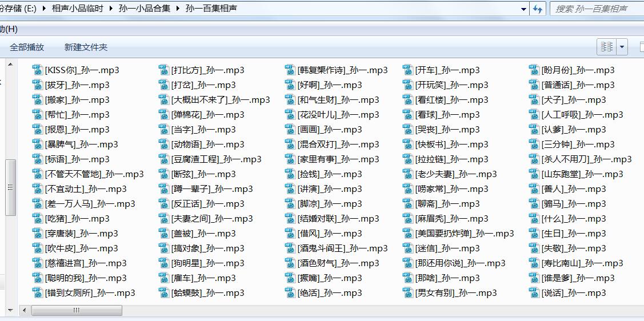Viewport: 644px width, 321px height.
Task: Click 新建文件夹 to create a folder
Action: [86, 47]
